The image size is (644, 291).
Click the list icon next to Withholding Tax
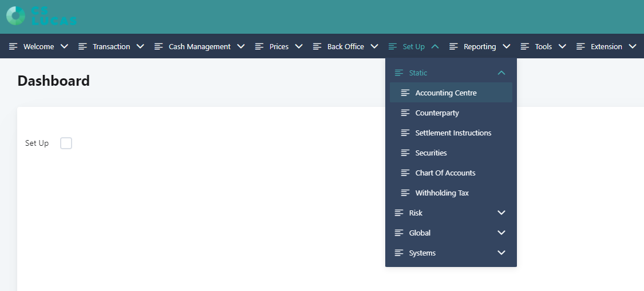pyautogui.click(x=405, y=193)
